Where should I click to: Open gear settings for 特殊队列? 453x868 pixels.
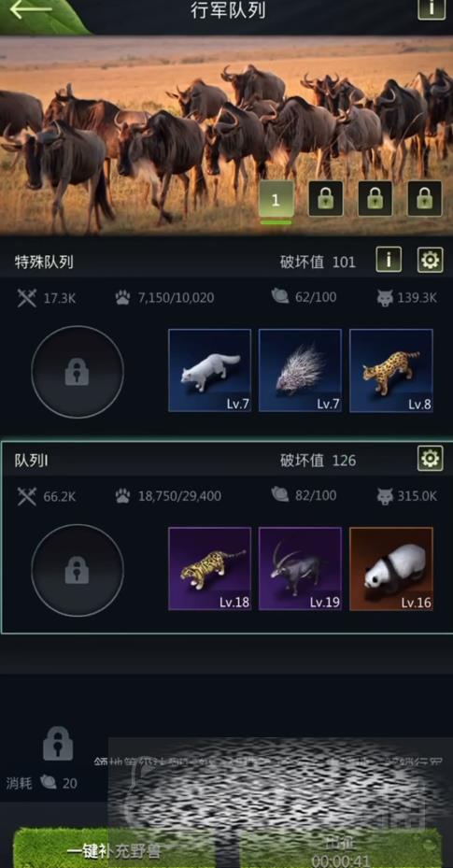point(431,260)
